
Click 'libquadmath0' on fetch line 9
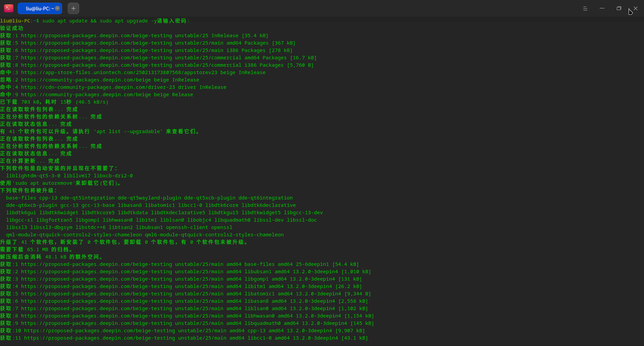click(263, 323)
